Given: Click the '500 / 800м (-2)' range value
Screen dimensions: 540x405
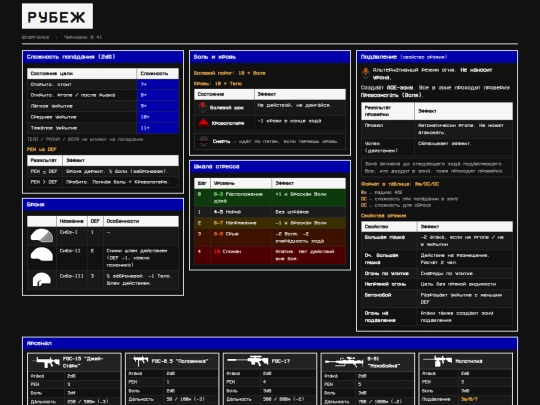Looking at the screenshot, I should point(284,399).
